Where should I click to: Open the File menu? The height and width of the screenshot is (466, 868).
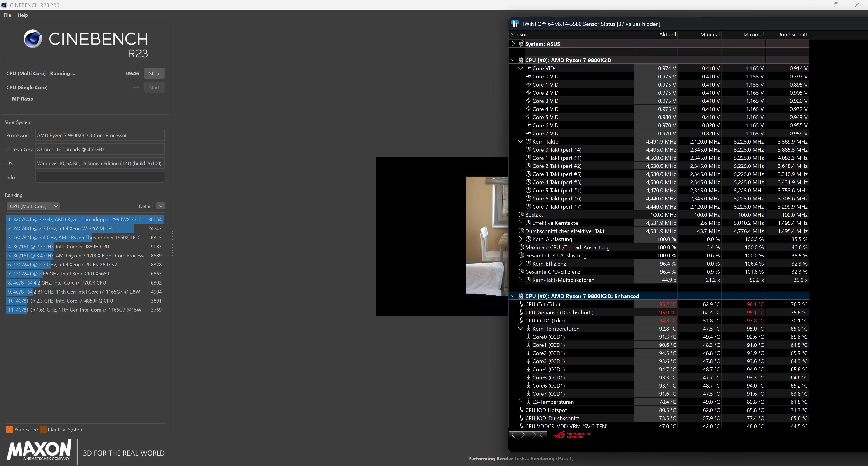pos(7,15)
